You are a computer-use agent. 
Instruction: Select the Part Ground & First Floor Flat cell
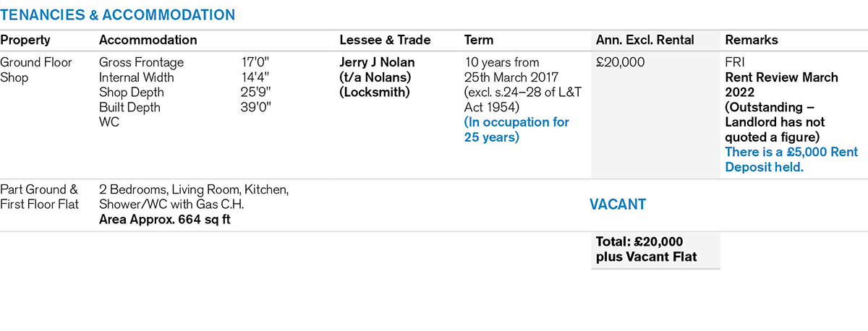39,197
